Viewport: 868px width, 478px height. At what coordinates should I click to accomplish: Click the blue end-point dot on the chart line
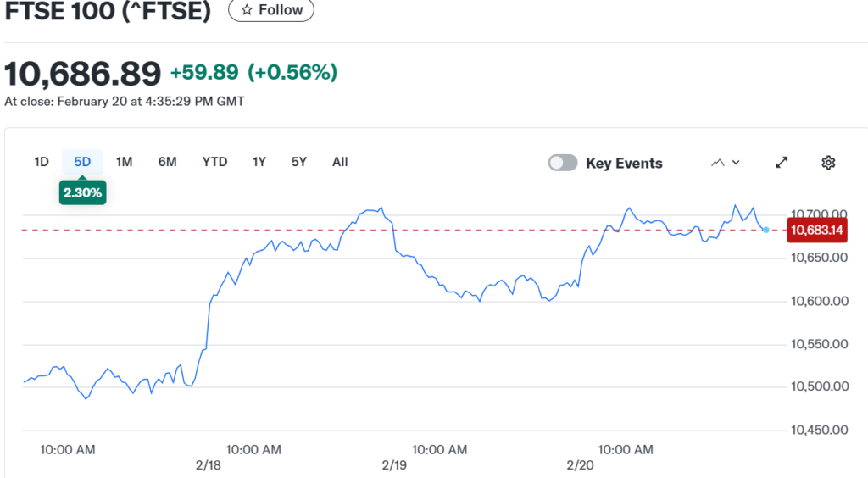click(766, 230)
